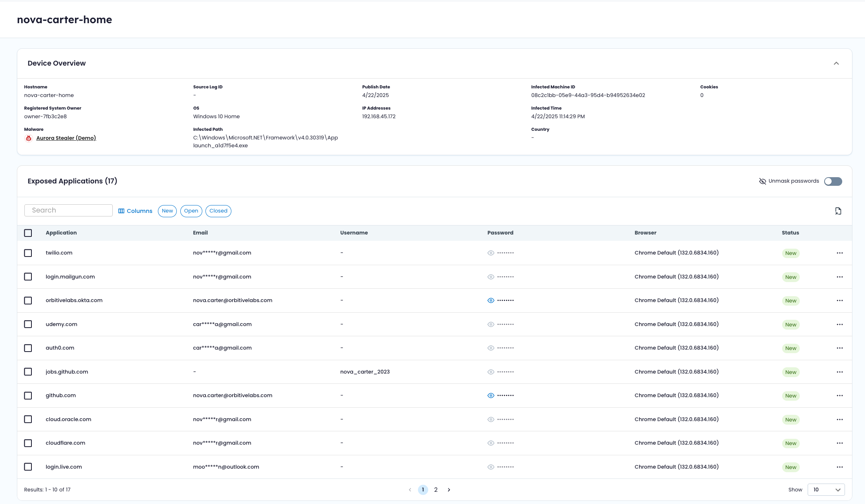
Task: Filter by the Open status chip
Action: [x=191, y=211]
